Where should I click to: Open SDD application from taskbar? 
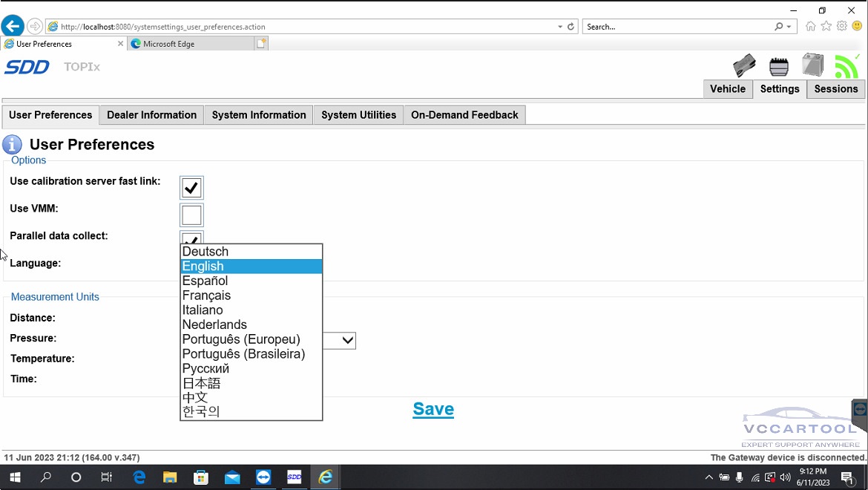coord(295,477)
